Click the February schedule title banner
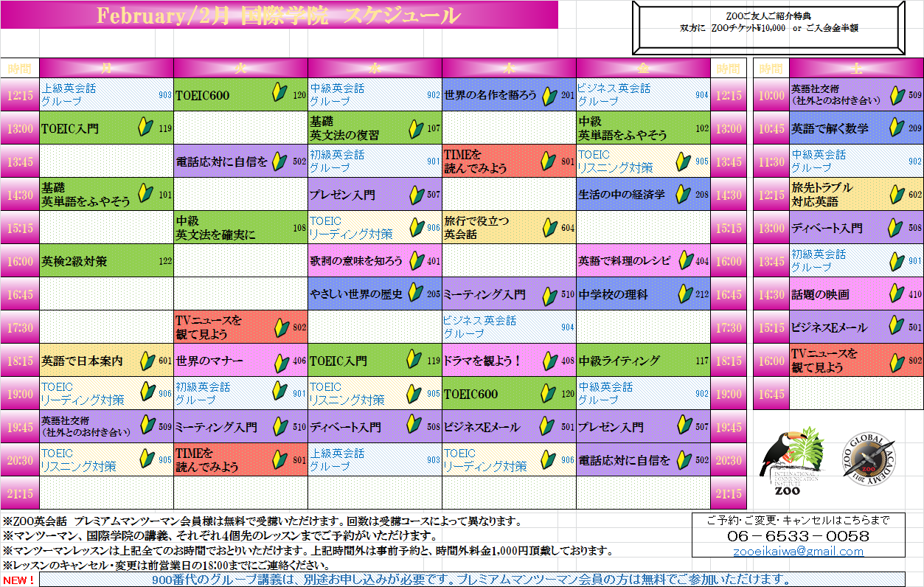This screenshot has height=587, width=924. point(279,15)
